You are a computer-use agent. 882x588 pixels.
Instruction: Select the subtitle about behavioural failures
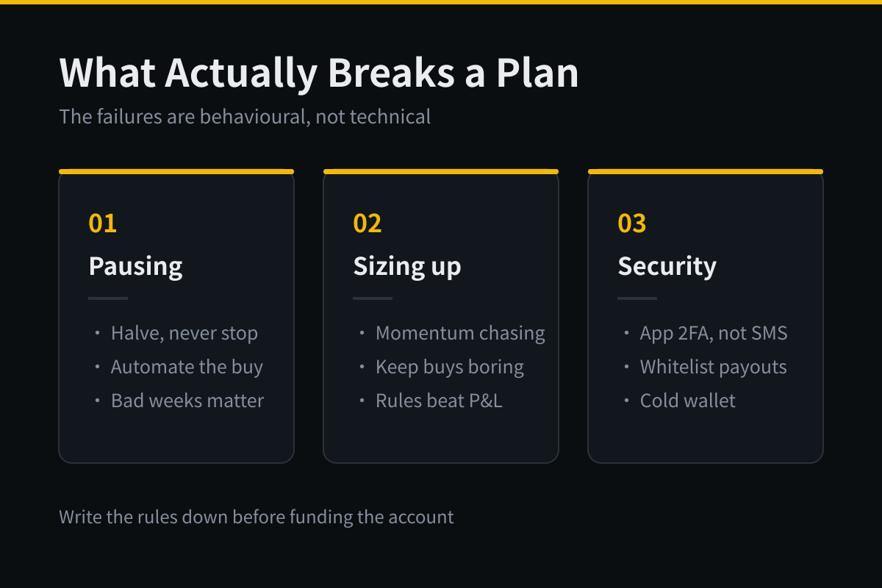[245, 116]
